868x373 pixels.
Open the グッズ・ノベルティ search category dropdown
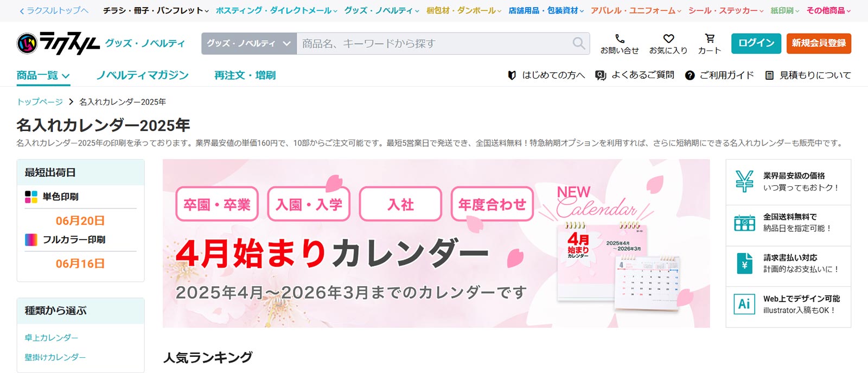click(249, 43)
